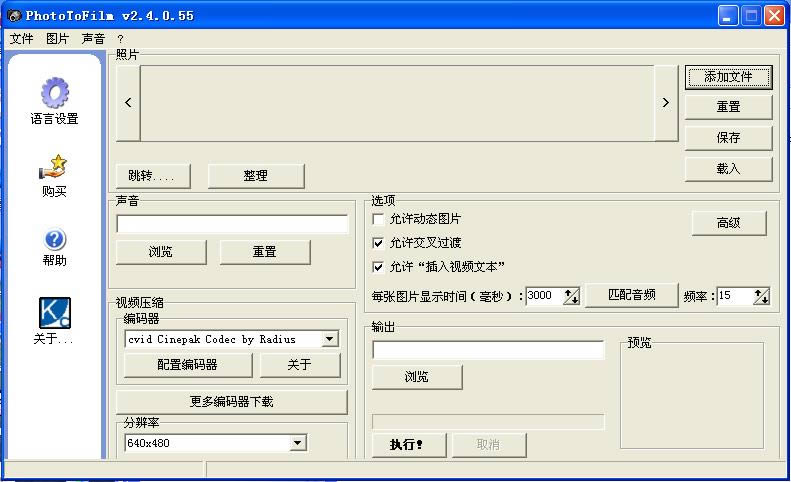The width and height of the screenshot is (791, 482).
Task: Open the 高级 advanced options button
Action: coord(729,223)
